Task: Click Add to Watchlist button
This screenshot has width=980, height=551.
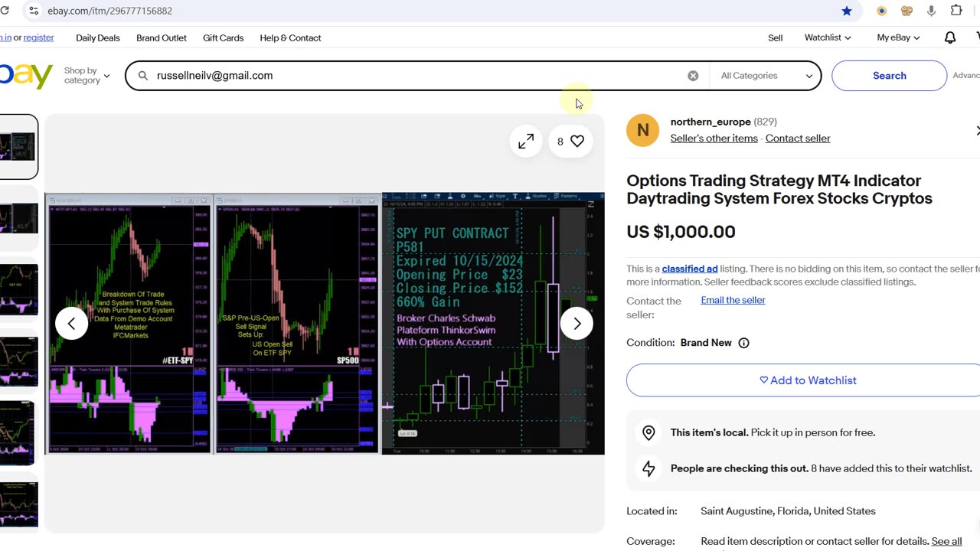Action: pos(808,380)
